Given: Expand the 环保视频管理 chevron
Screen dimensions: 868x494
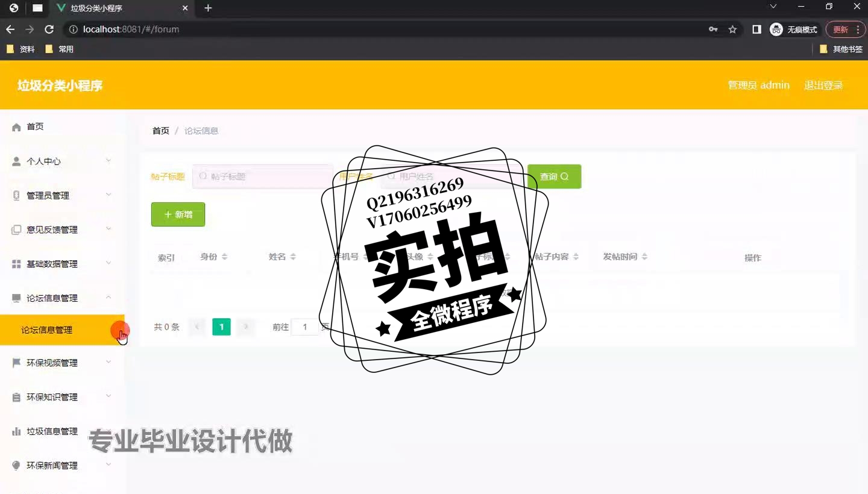Looking at the screenshot, I should (x=108, y=363).
